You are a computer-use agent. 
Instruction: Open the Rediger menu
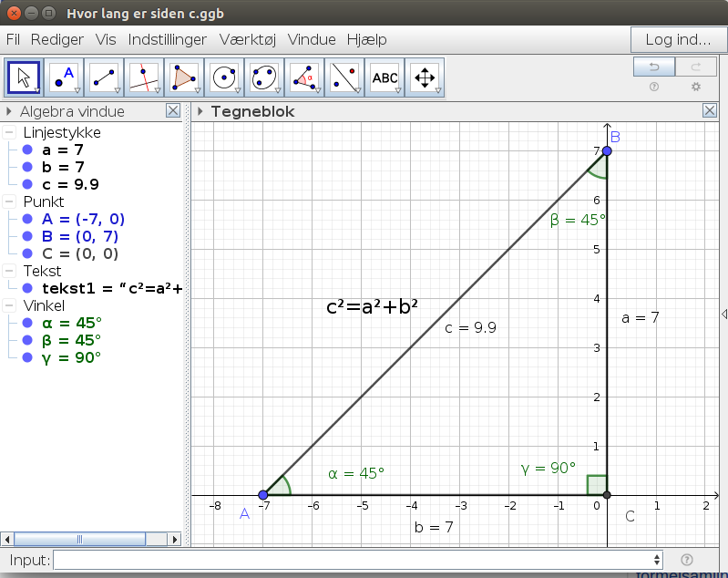pyautogui.click(x=57, y=39)
